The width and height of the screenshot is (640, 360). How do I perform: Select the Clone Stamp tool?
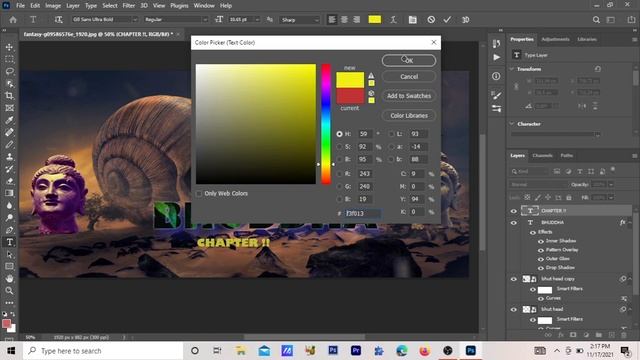[x=9, y=157]
